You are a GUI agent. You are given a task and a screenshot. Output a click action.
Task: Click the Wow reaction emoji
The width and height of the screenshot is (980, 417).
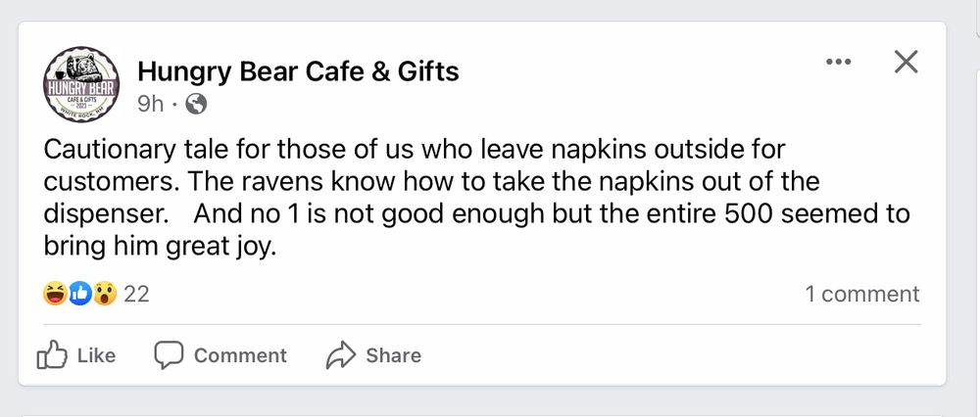(105, 294)
